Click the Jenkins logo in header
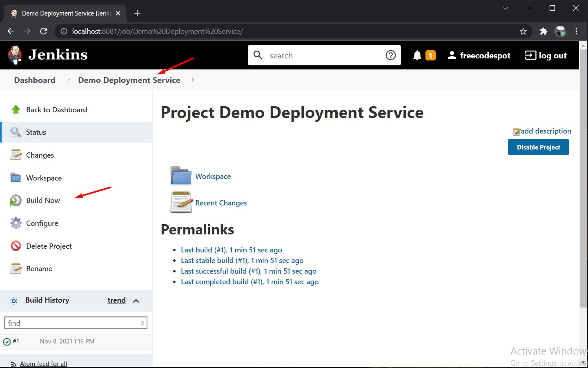The image size is (588, 368). pos(48,55)
